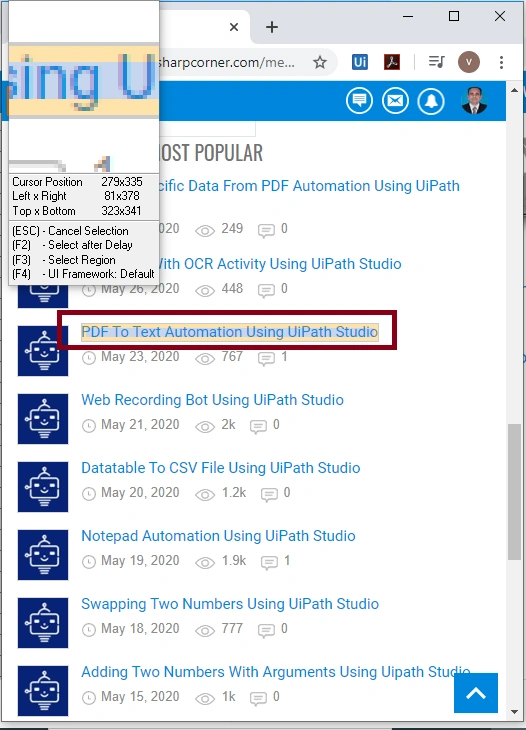Image resolution: width=526 pixels, height=730 pixels.
Task: Open Data From PDF Automation article
Action: (x=310, y=186)
